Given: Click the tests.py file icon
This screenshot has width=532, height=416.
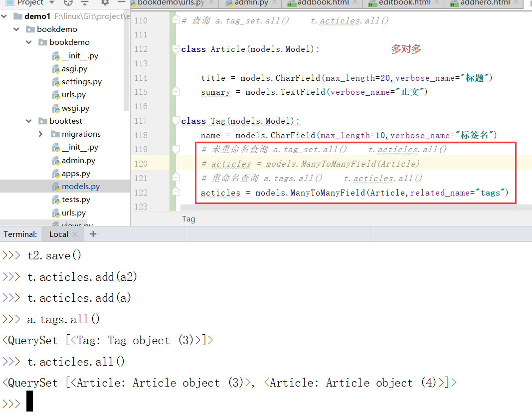Looking at the screenshot, I should coord(56,200).
